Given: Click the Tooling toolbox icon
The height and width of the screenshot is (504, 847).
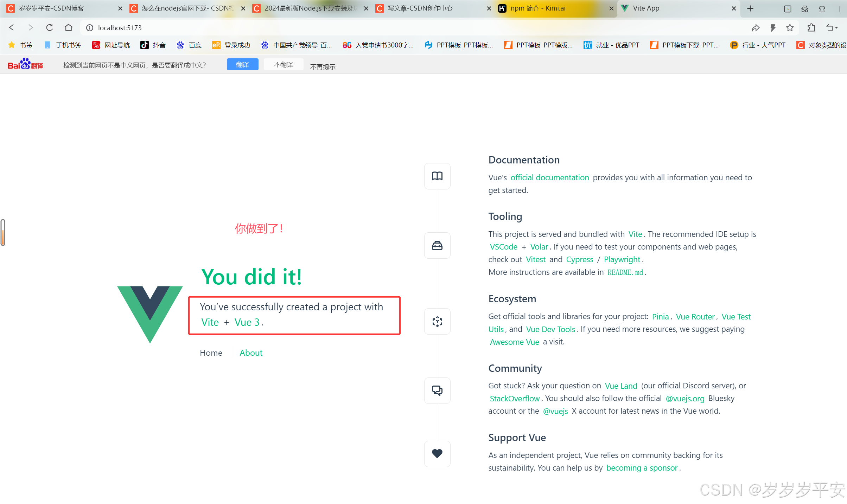Looking at the screenshot, I should 437,245.
